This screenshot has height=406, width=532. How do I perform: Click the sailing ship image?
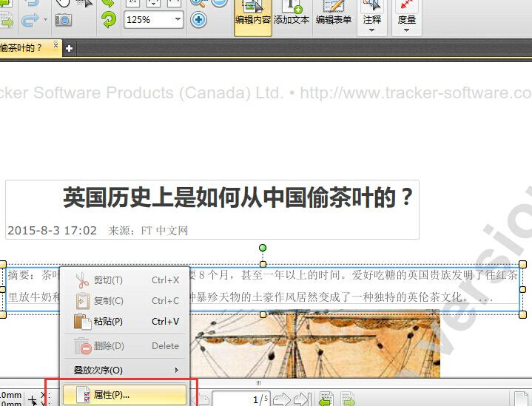315,344
